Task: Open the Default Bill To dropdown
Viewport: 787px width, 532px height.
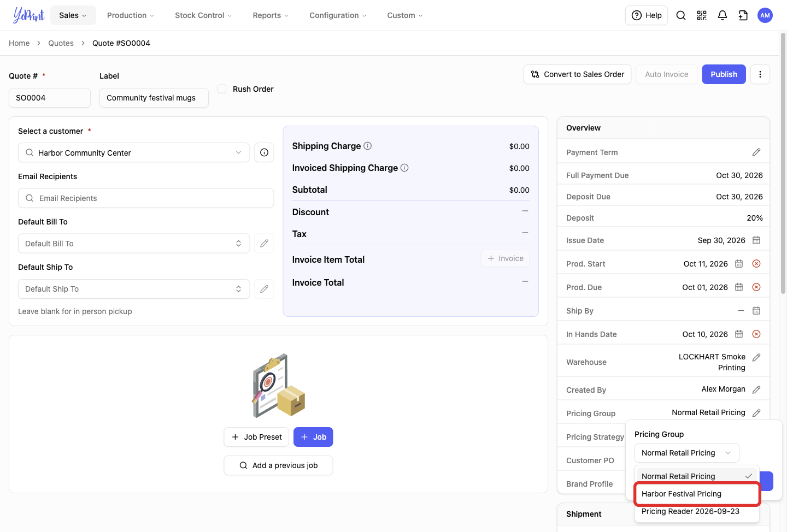Action: (x=134, y=244)
